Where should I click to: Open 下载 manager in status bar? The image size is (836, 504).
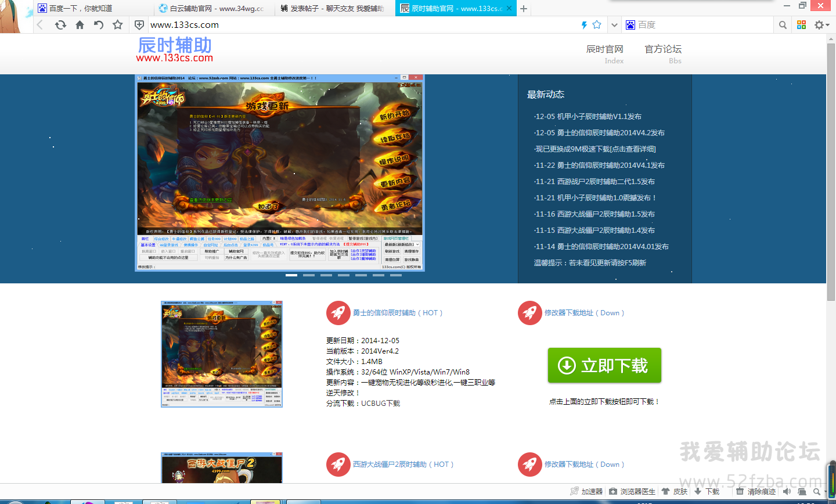[707, 491]
